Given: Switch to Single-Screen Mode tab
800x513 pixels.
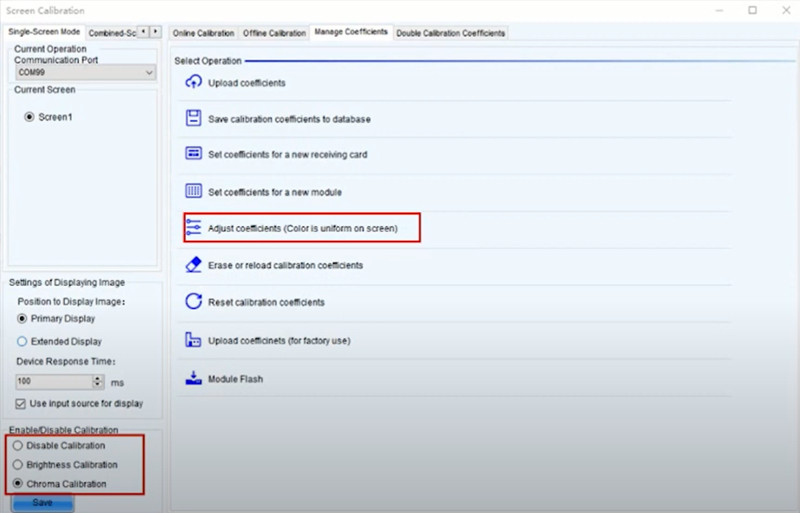Looking at the screenshot, I should 44,32.
